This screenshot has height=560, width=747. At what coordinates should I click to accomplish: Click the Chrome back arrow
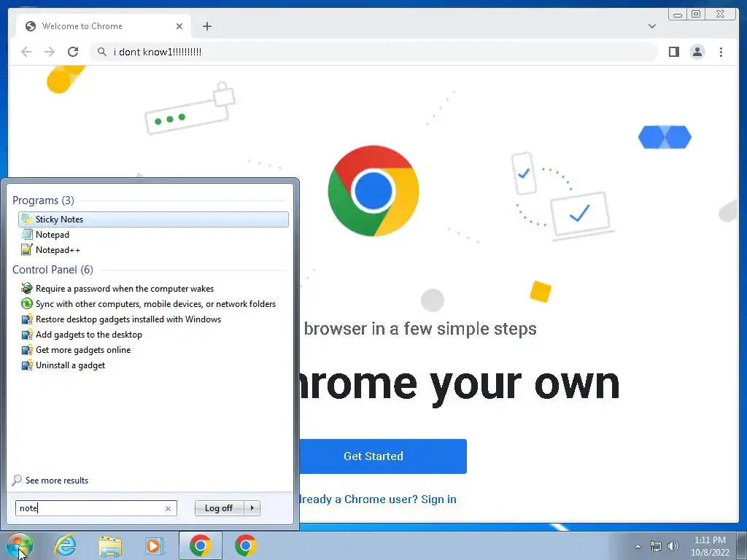(x=26, y=52)
